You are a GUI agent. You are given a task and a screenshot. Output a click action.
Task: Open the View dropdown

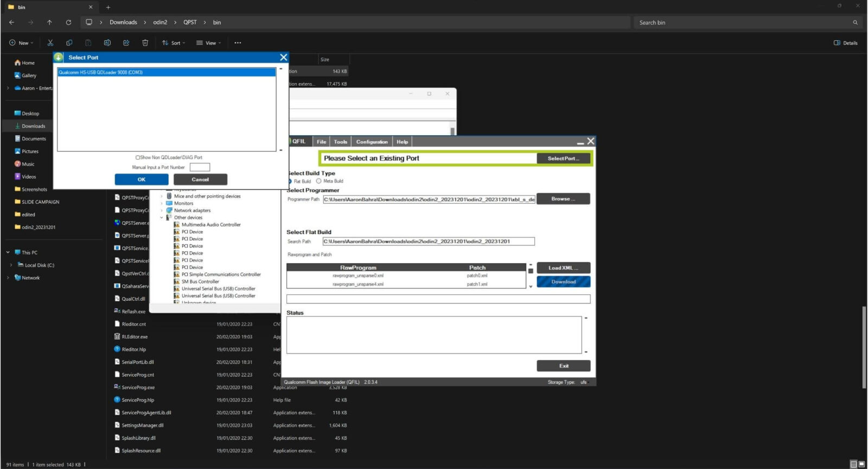tap(209, 43)
